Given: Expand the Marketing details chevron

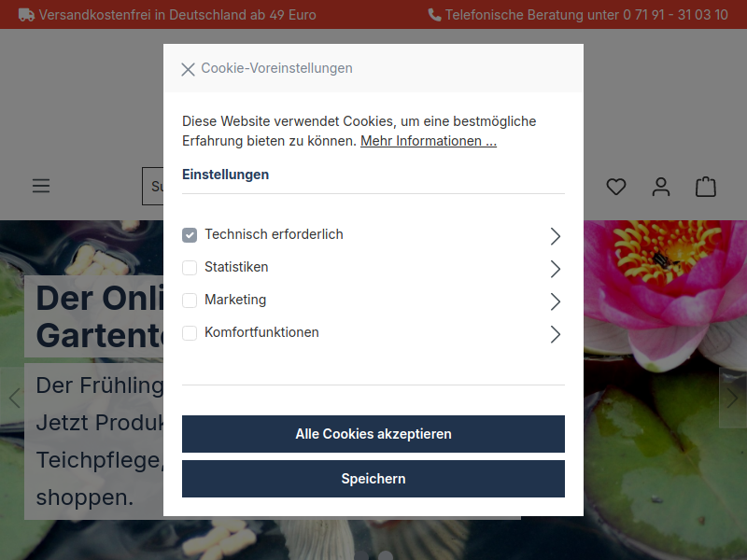Looking at the screenshot, I should [555, 301].
